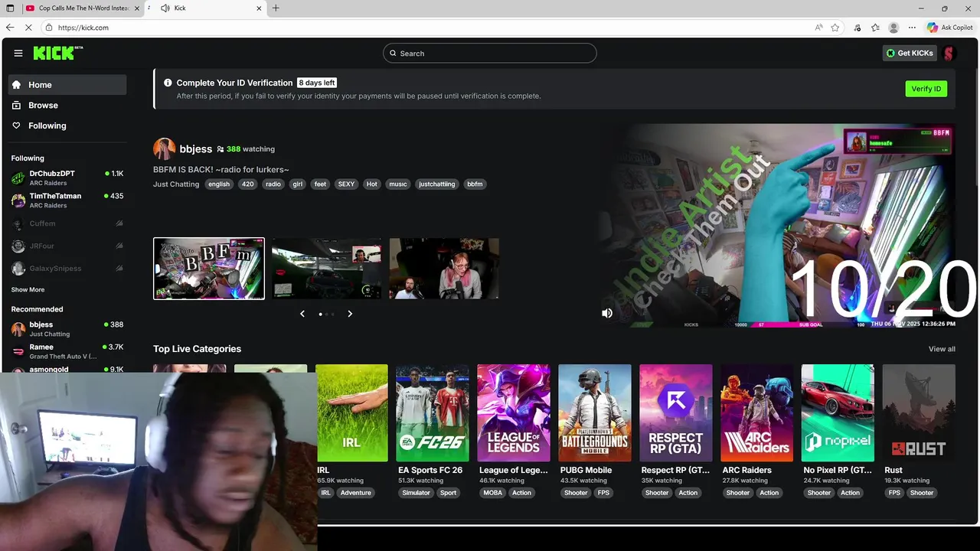Click the Adventure tag under IRL
Viewport: 980px width, 551px height.
coord(356,493)
